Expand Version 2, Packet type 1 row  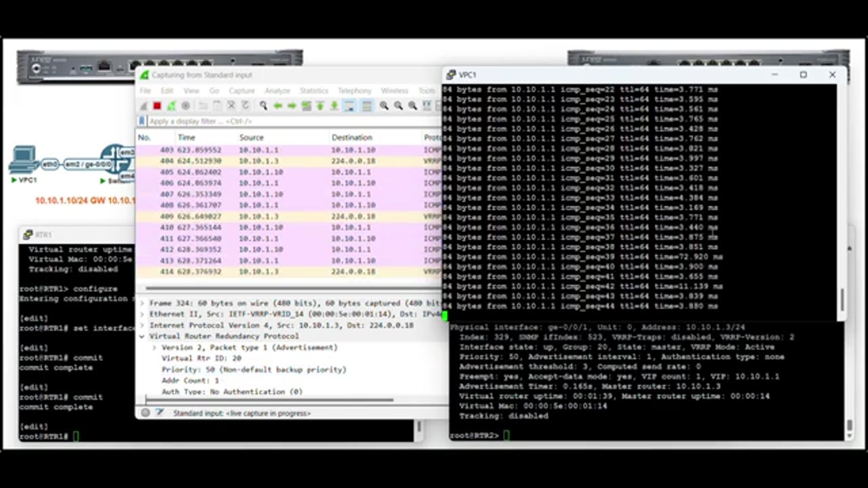click(x=154, y=347)
